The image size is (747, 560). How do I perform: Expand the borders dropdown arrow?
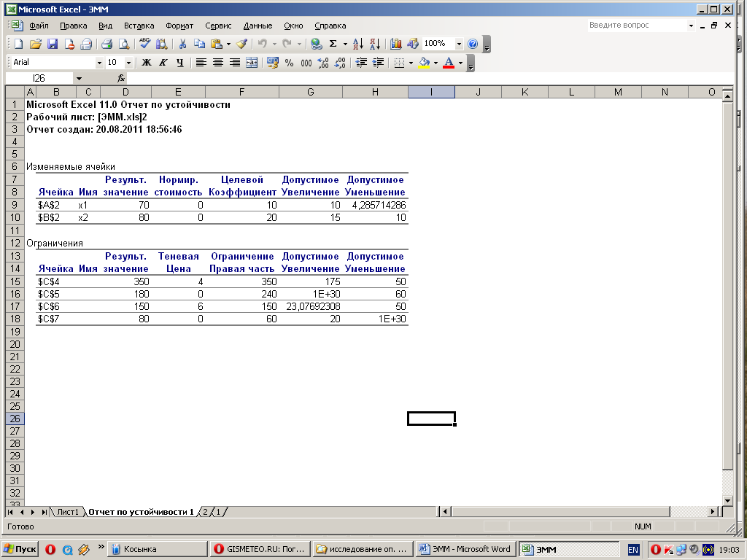pos(411,63)
